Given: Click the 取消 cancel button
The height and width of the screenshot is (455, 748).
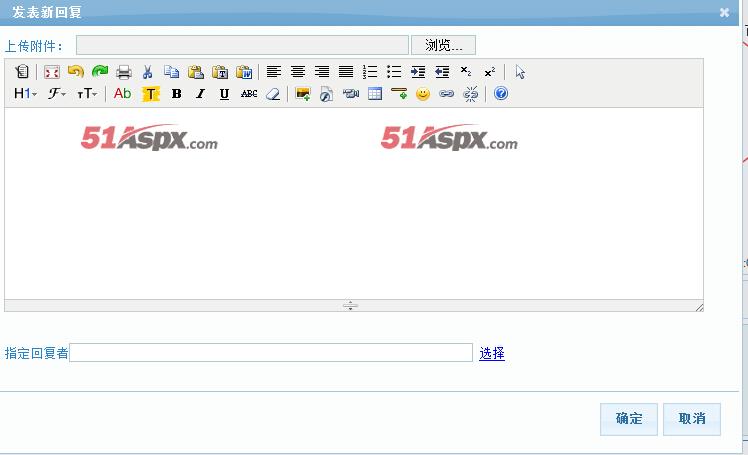Looking at the screenshot, I should click(x=692, y=419).
